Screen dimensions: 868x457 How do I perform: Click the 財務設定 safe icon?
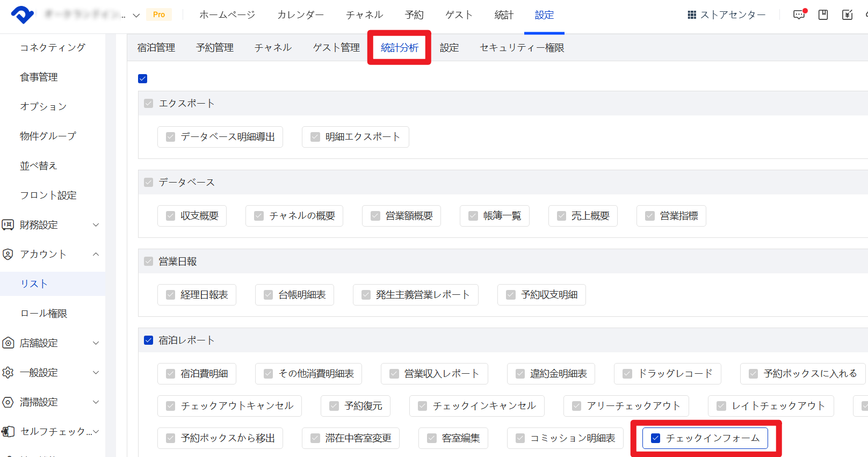point(8,225)
